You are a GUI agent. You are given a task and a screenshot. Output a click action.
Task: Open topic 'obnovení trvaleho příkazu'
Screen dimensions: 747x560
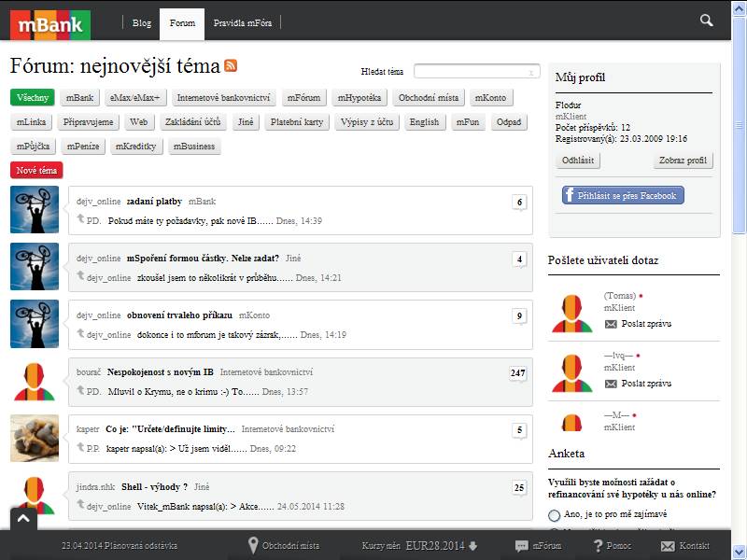click(x=179, y=315)
